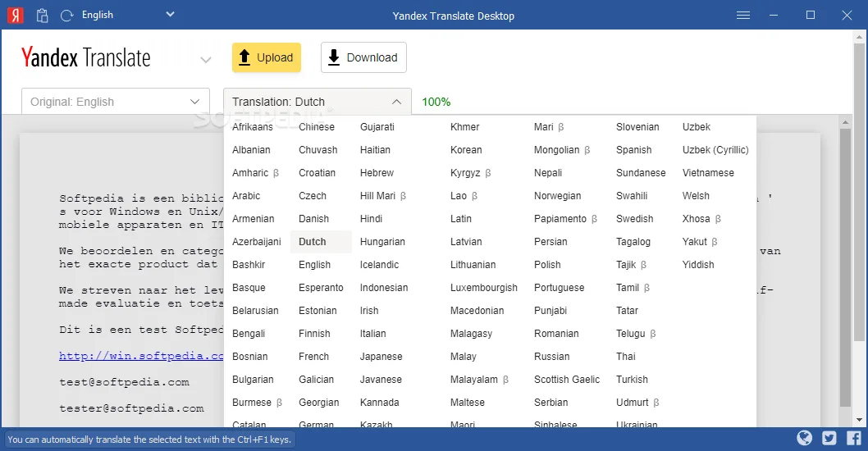This screenshot has height=451, width=868.
Task: Choose English in language list
Action: tap(314, 265)
